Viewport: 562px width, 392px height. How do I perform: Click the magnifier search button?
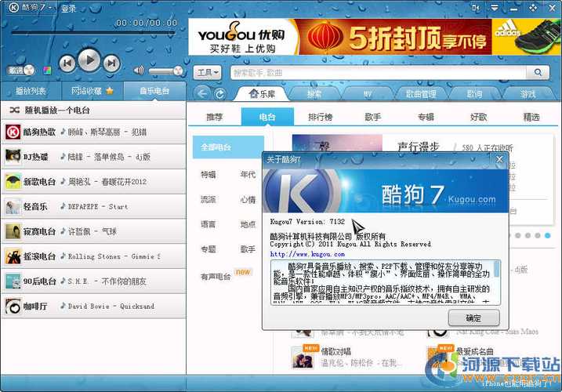[538, 72]
